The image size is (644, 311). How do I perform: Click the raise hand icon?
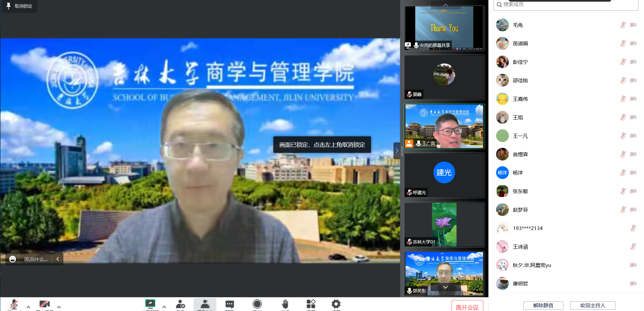click(285, 304)
